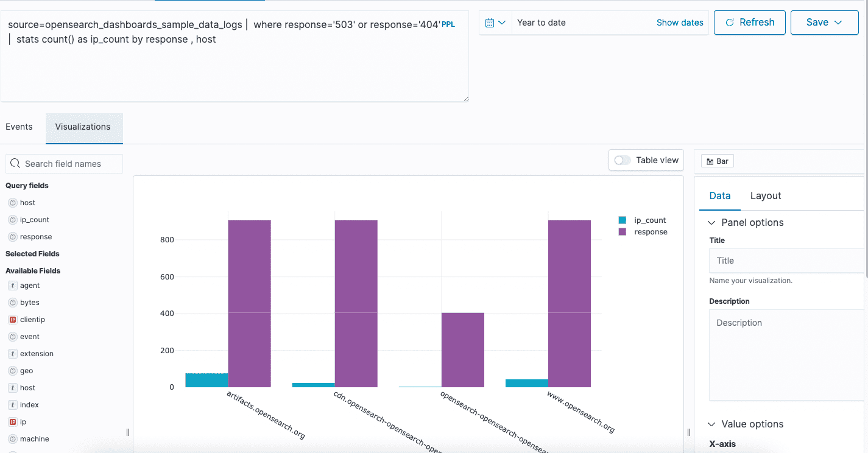Click the purple response legend color swatch
This screenshot has width=868, height=453.
(621, 231)
